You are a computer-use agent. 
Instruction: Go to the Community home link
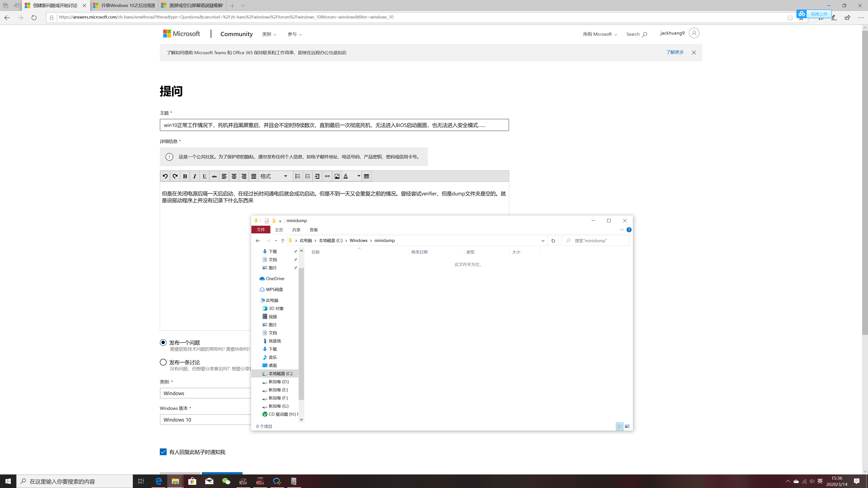236,34
